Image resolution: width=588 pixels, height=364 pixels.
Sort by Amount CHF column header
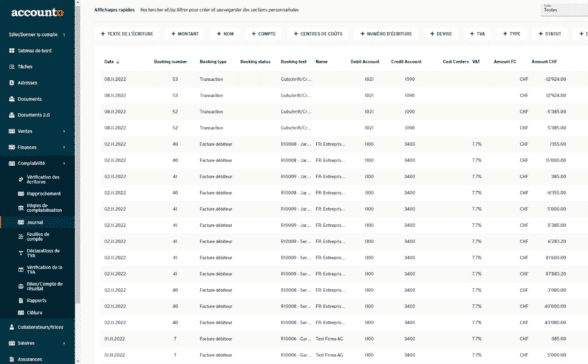(x=544, y=61)
